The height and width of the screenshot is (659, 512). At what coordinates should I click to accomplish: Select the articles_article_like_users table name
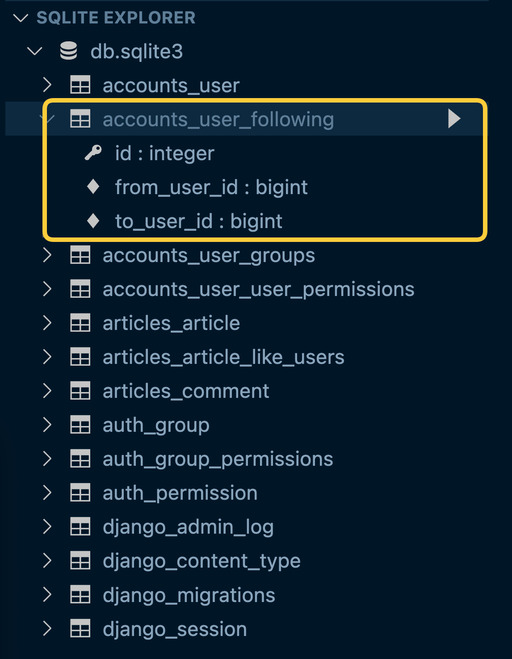coord(224,358)
